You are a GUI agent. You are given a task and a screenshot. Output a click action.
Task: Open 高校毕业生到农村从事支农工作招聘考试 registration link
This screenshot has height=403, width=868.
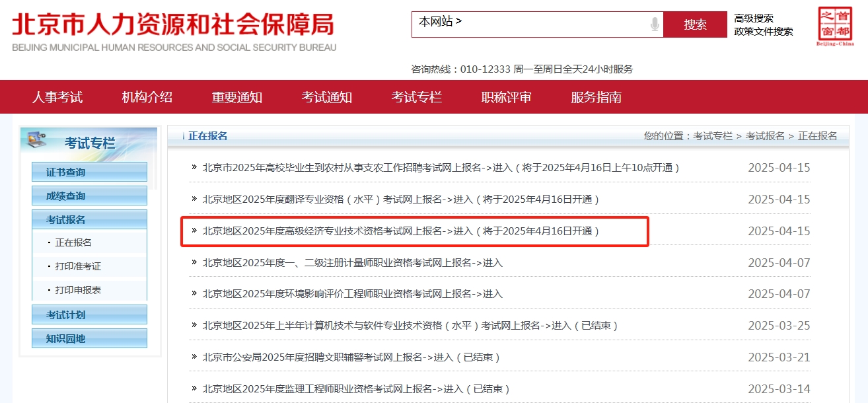[x=441, y=167]
